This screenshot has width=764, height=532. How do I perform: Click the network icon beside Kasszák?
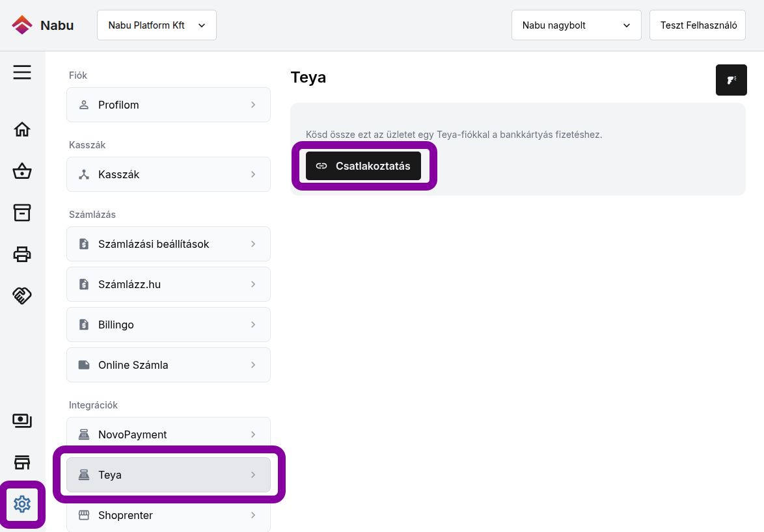[84, 174]
